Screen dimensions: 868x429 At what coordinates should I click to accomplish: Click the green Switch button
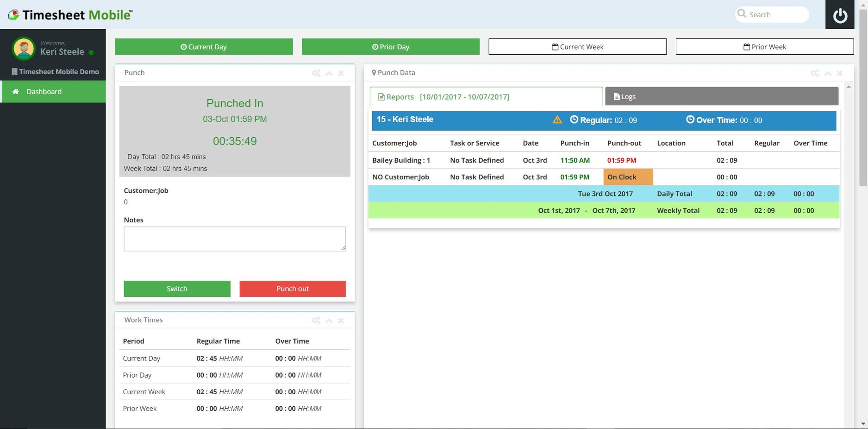pos(177,289)
